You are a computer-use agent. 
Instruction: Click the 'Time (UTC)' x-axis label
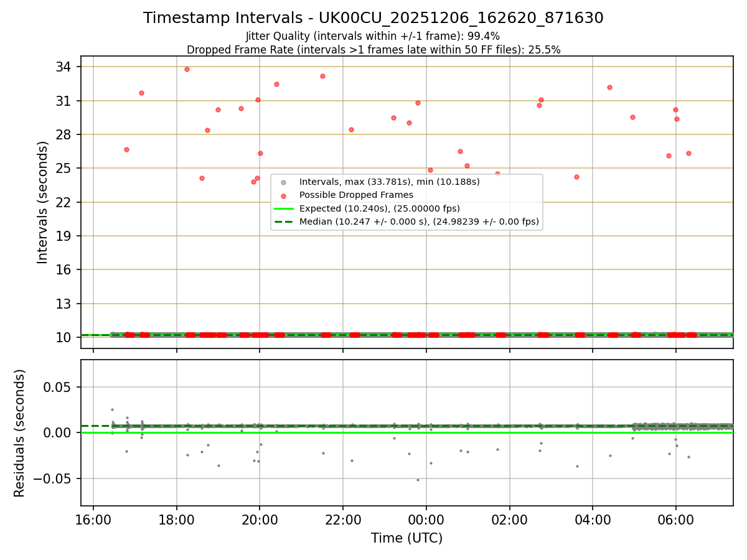406,538
